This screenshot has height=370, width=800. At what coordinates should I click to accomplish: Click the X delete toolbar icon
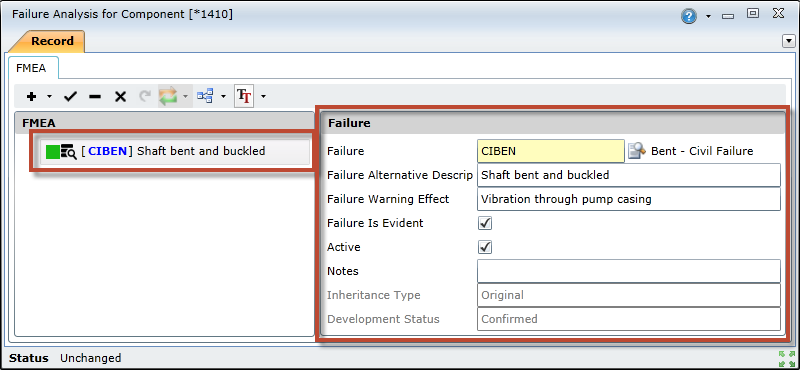[120, 96]
